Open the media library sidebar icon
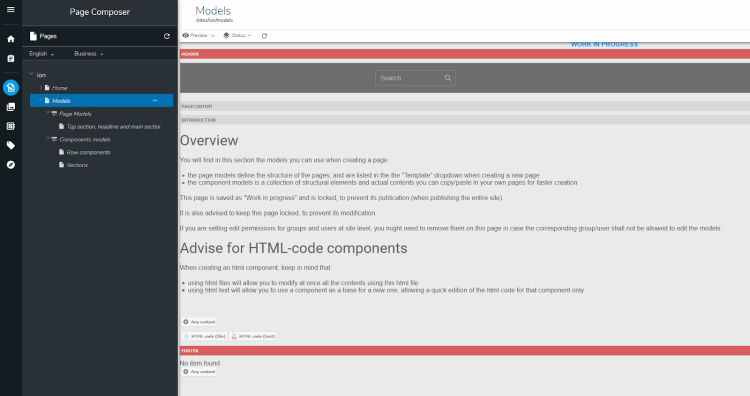This screenshot has height=396, width=750. [x=11, y=107]
